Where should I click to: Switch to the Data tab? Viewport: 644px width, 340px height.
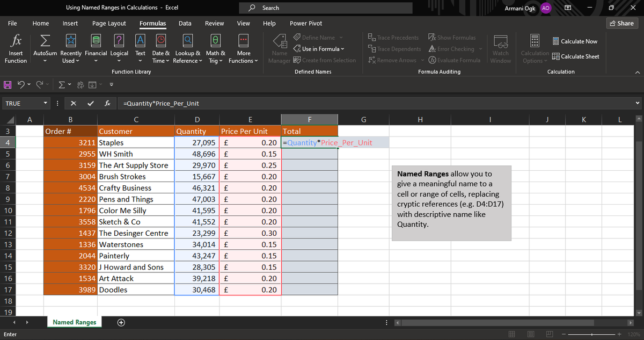(185, 23)
